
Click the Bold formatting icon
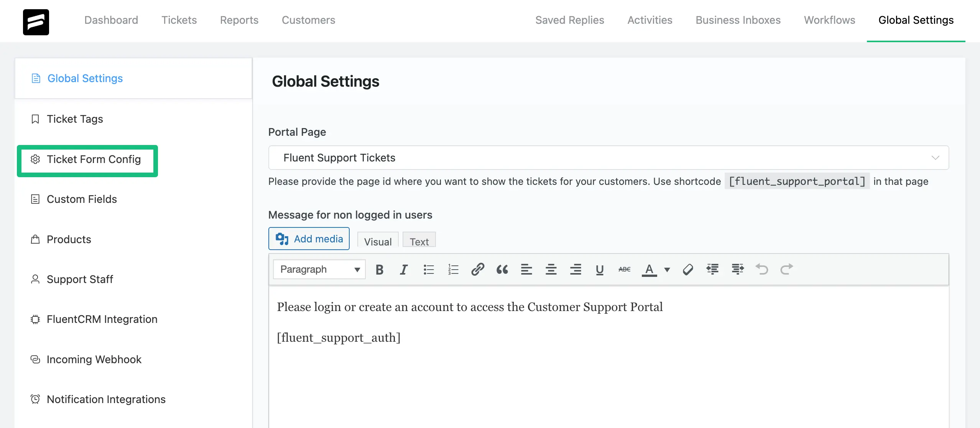point(380,270)
